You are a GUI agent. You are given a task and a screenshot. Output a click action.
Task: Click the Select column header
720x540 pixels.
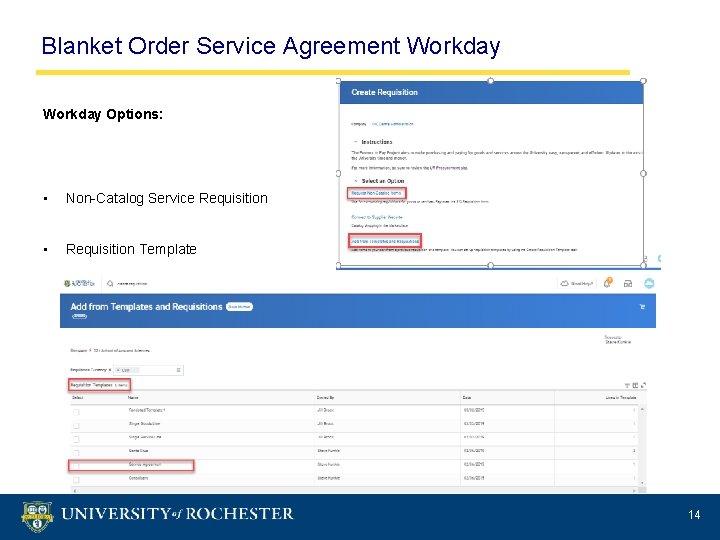click(x=78, y=398)
